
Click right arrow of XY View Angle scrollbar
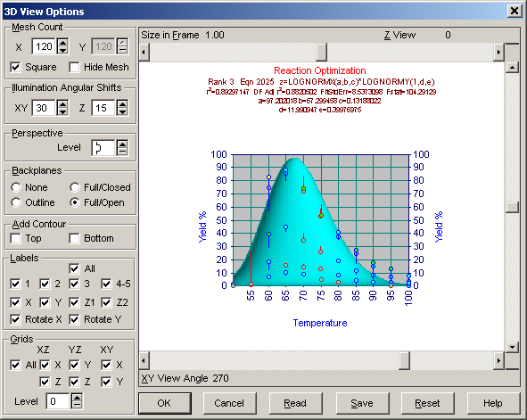[x=498, y=360]
